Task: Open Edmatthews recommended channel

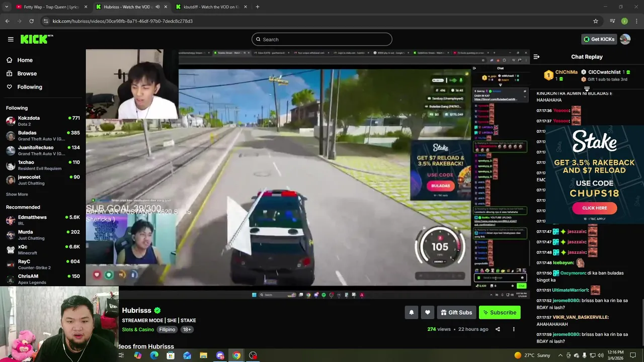Action: click(43, 220)
